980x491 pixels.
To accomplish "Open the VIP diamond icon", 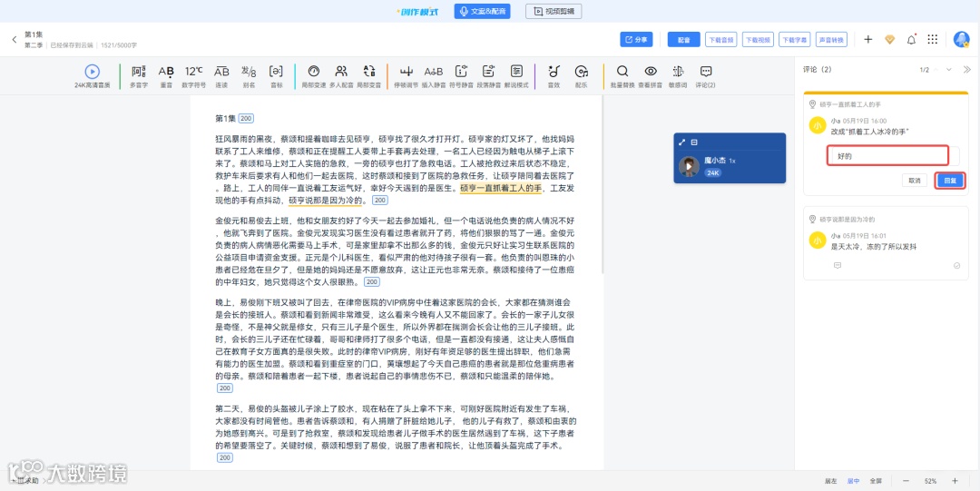I will (890, 39).
